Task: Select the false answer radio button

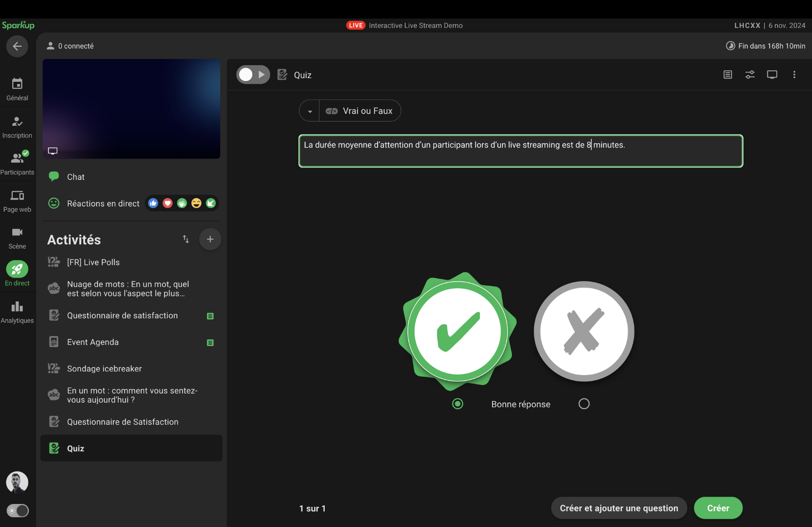Action: click(x=584, y=404)
